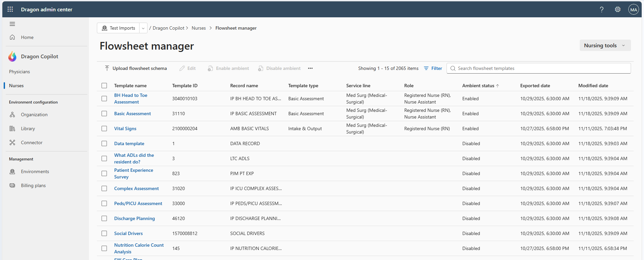This screenshot has height=260, width=644.
Task: Open the Discharge Planning template link
Action: [x=135, y=218]
